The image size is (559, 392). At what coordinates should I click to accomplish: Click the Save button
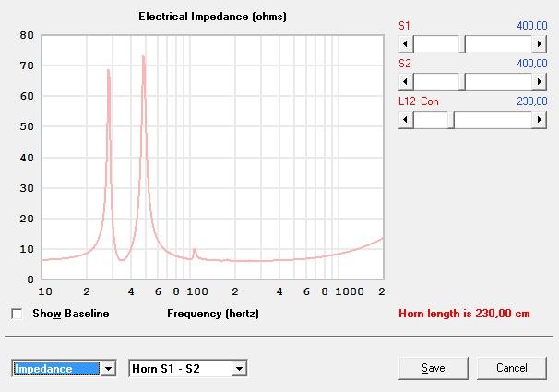click(434, 367)
